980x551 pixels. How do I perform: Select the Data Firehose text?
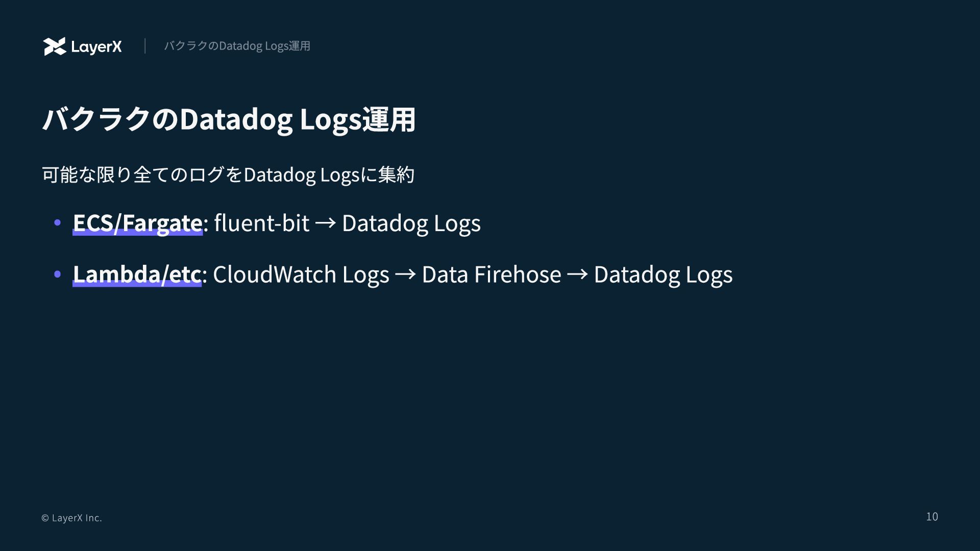pyautogui.click(x=491, y=274)
